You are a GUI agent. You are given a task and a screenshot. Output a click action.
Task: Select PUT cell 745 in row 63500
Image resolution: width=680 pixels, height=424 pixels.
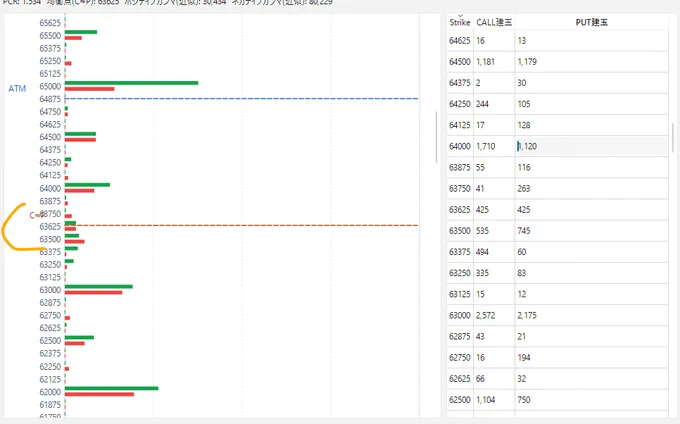[x=524, y=231]
